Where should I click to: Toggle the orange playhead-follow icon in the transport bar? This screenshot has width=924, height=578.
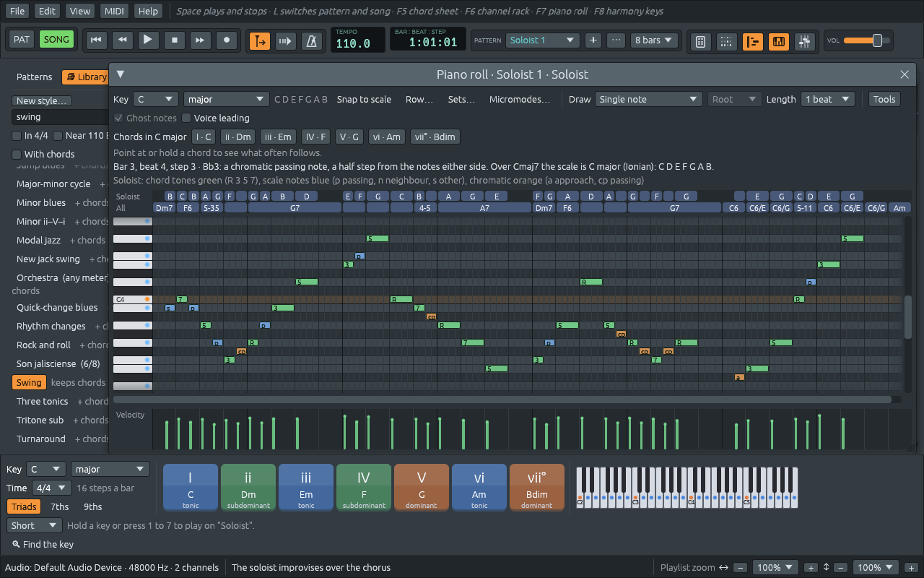coord(260,41)
